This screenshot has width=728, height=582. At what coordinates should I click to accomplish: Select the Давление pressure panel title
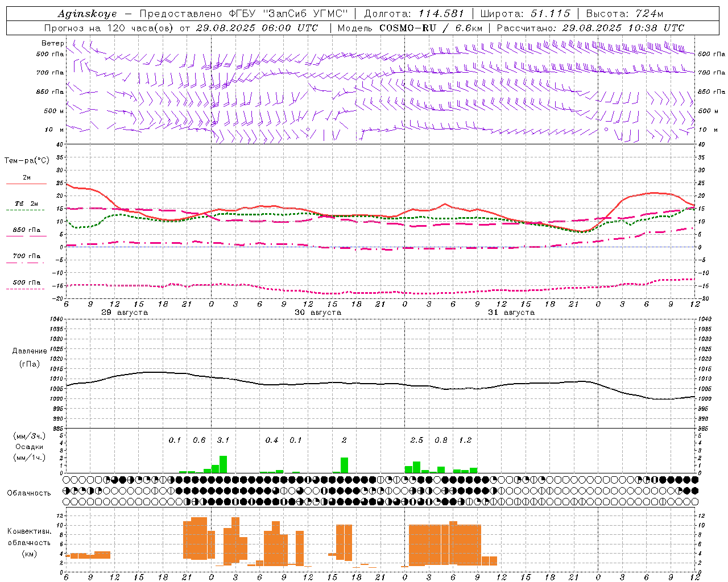(30, 351)
